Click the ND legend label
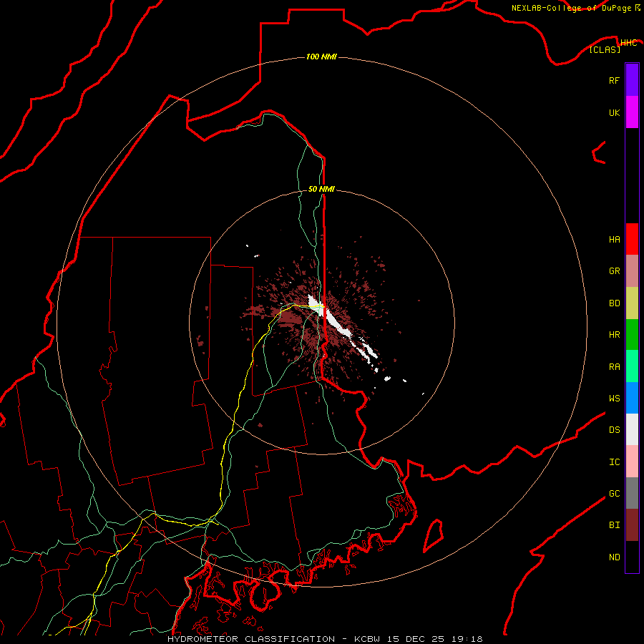This screenshot has height=644, width=644. (x=614, y=557)
